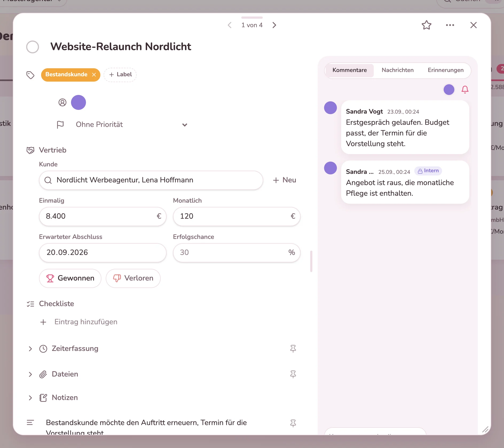Switch to the Kommentare tab
This screenshot has width=504, height=448.
[x=350, y=70]
